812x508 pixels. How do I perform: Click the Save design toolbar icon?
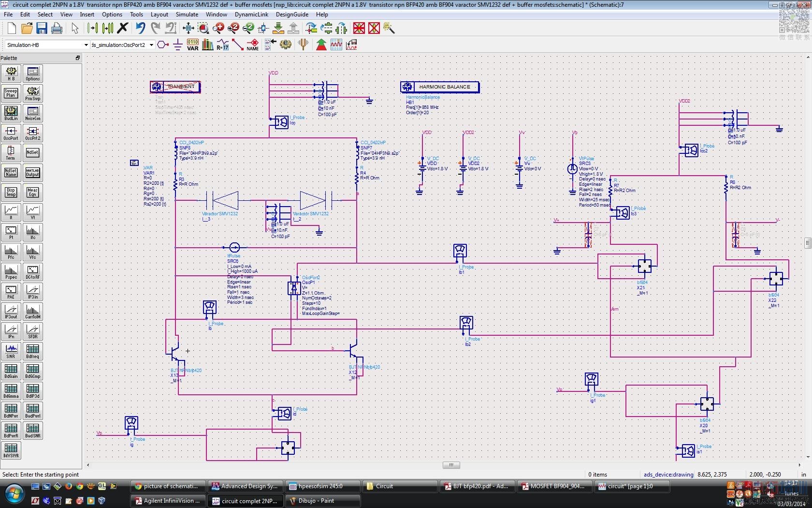tap(42, 29)
